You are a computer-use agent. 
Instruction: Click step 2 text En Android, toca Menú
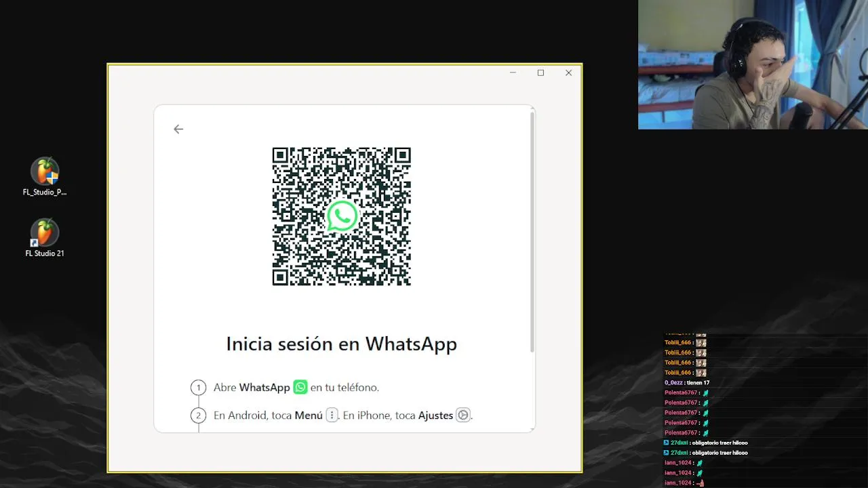268,415
